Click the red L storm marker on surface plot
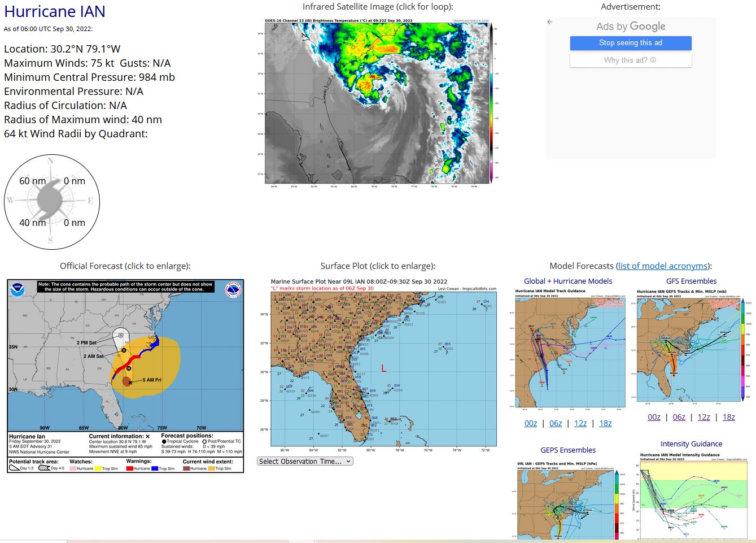The width and height of the screenshot is (756, 543). pos(383,368)
